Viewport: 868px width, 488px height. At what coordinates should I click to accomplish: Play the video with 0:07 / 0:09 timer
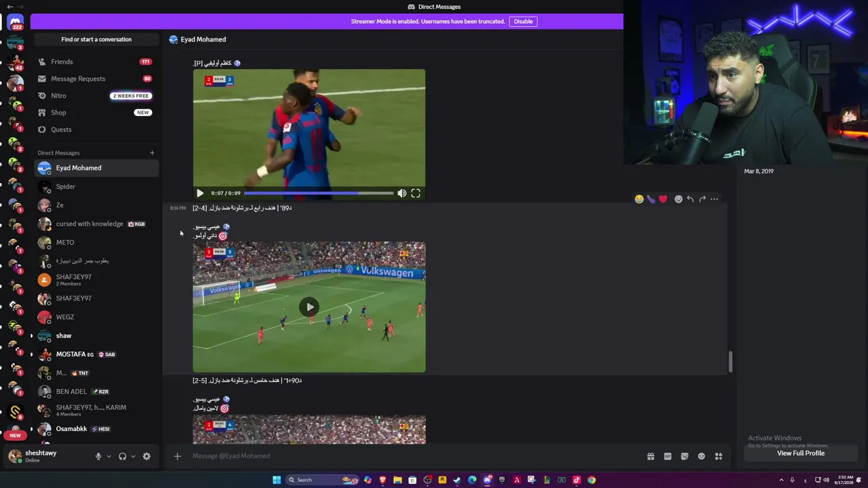tap(200, 193)
